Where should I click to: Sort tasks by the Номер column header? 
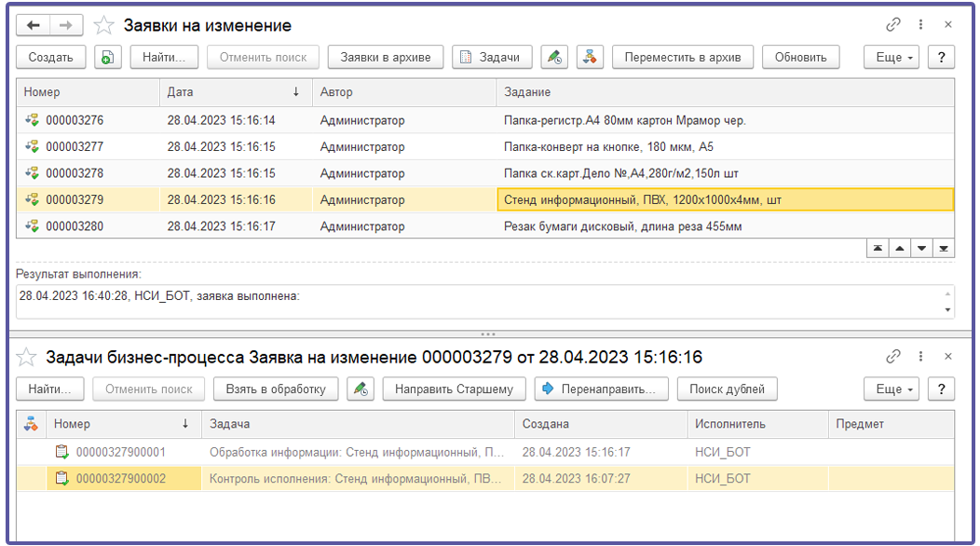124,424
